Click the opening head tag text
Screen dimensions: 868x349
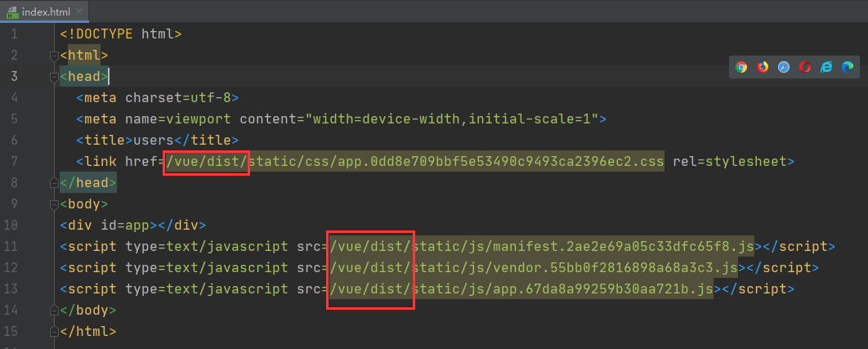click(x=84, y=77)
